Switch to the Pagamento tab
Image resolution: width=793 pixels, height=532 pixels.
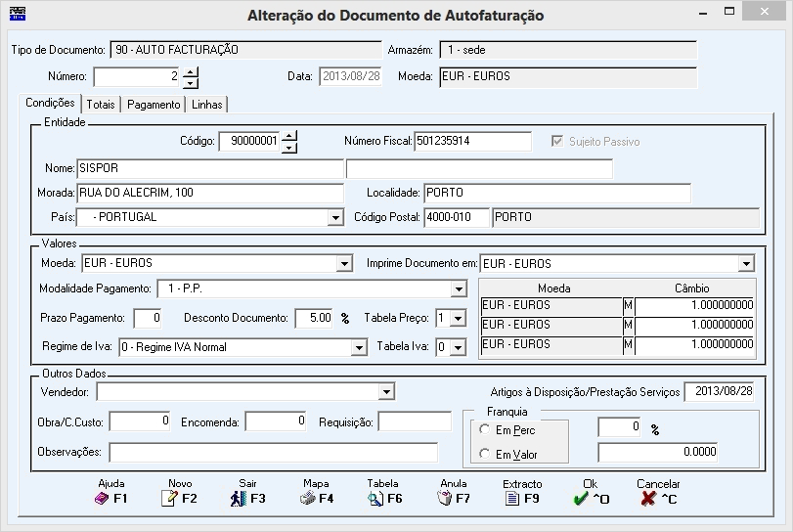pyautogui.click(x=154, y=105)
